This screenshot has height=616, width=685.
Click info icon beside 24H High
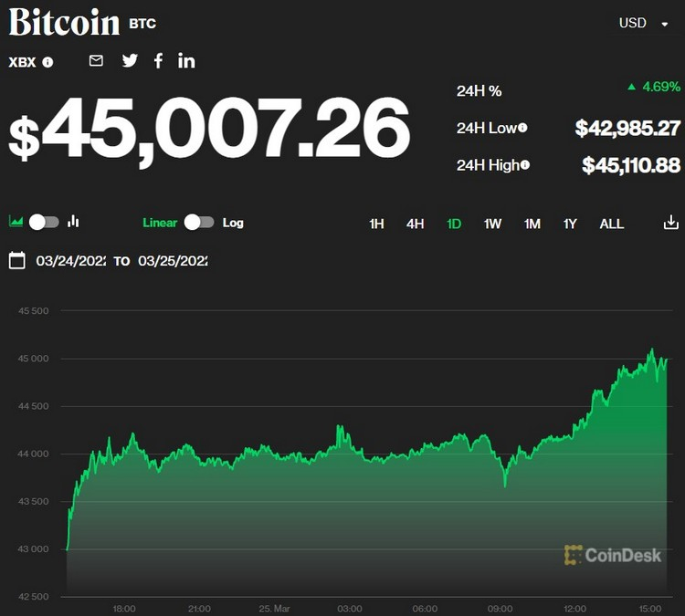point(525,165)
